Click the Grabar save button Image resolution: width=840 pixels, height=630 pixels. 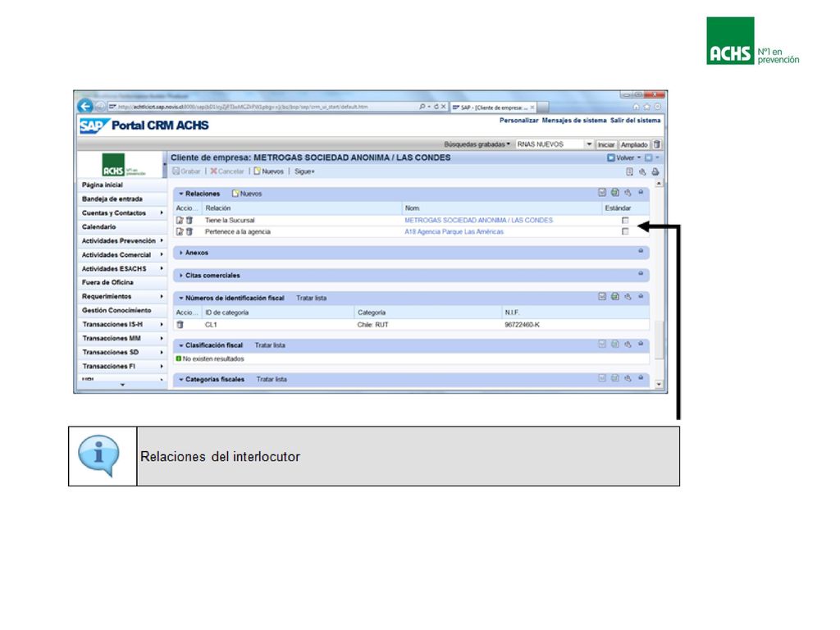(186, 171)
